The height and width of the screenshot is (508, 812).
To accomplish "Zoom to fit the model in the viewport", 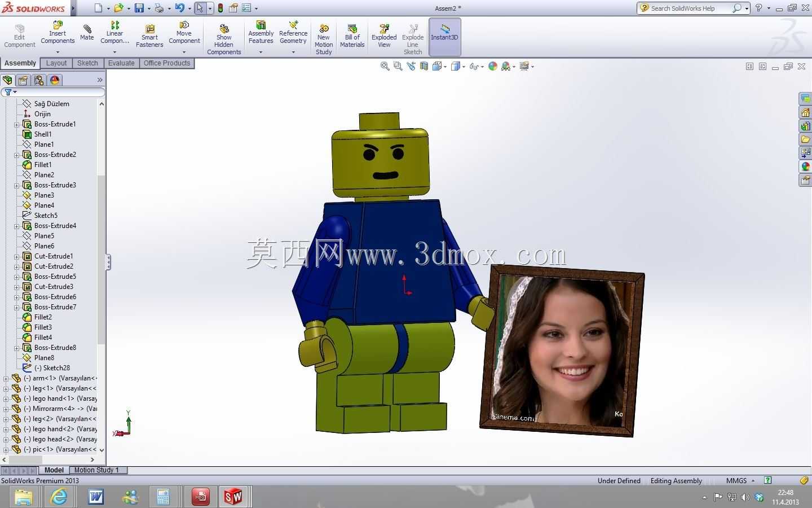I will [385, 66].
